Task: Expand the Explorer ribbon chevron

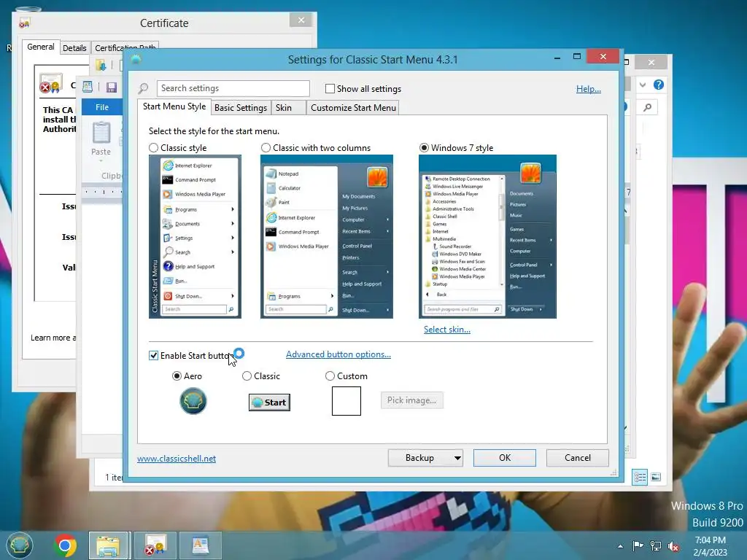Action: tap(643, 85)
